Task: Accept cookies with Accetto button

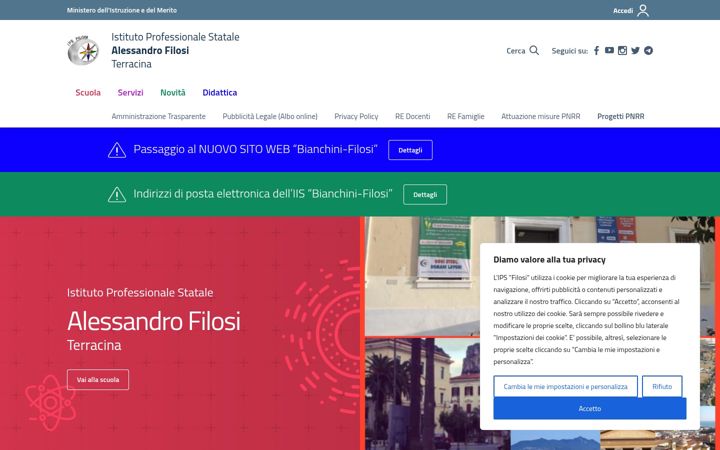Action: 590,408
